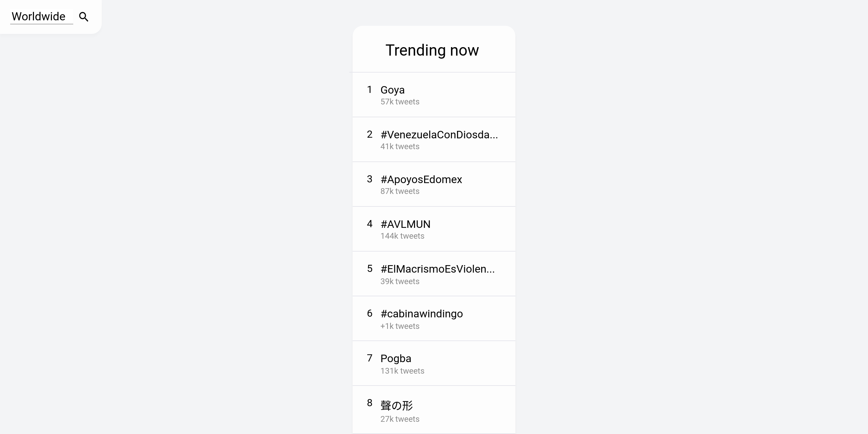Open the #VenezuelaConDiosda... trend
Viewport: 868px width, 434px height.
[439, 134]
